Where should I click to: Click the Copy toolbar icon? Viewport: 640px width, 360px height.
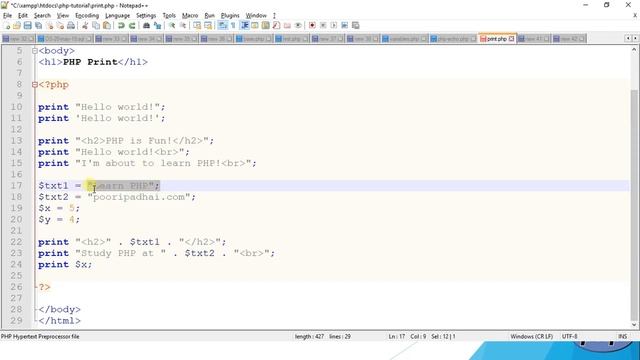(x=96, y=25)
